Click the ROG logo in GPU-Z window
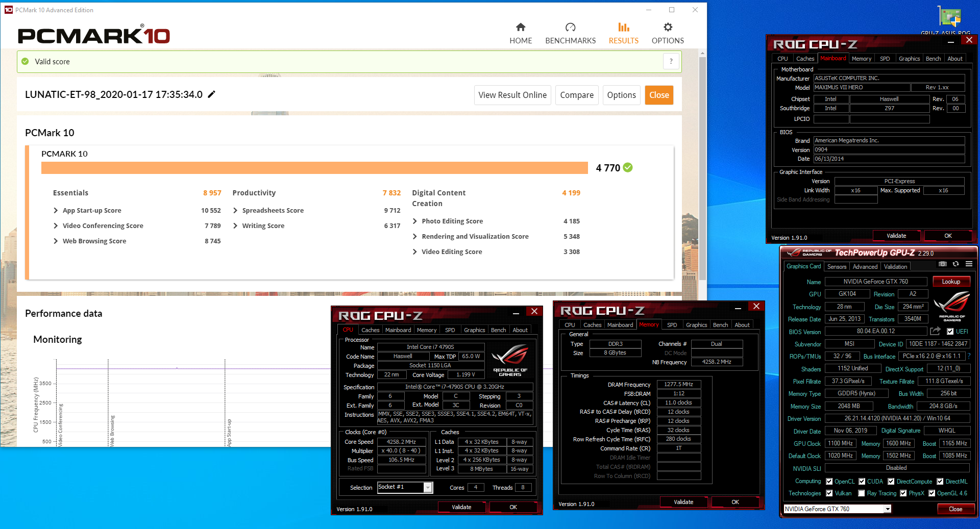The width and height of the screenshot is (980, 529). click(x=951, y=306)
